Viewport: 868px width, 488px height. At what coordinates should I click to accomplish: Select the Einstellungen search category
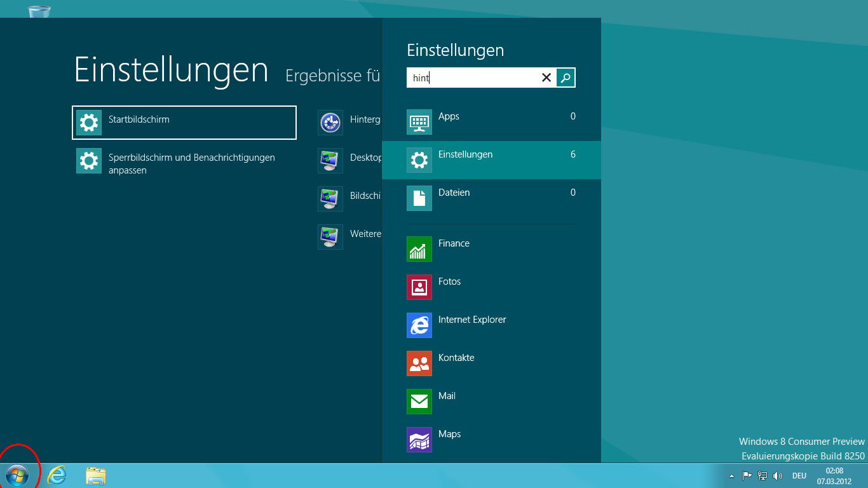(x=491, y=160)
